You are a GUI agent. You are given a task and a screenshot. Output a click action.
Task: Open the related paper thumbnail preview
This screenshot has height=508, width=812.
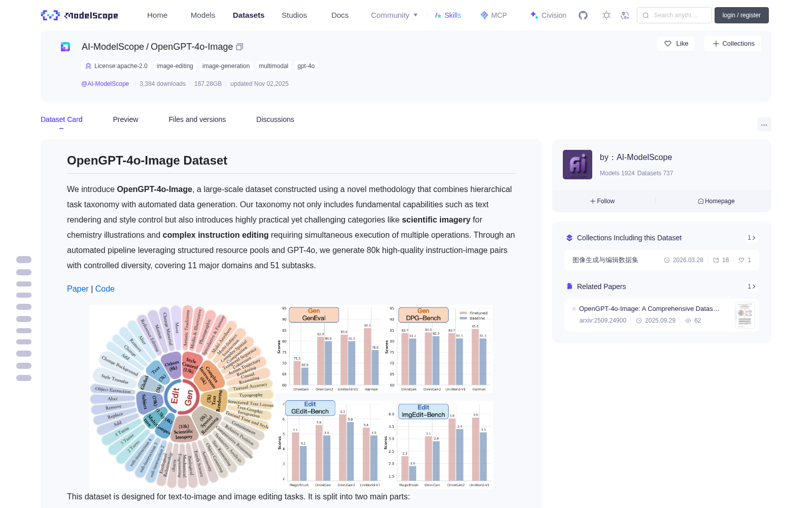pos(745,315)
